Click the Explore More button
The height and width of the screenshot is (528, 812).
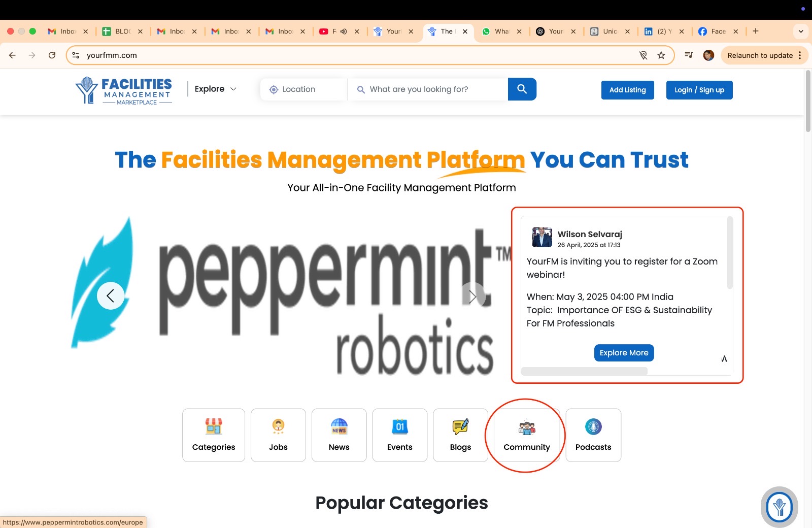[x=624, y=353]
